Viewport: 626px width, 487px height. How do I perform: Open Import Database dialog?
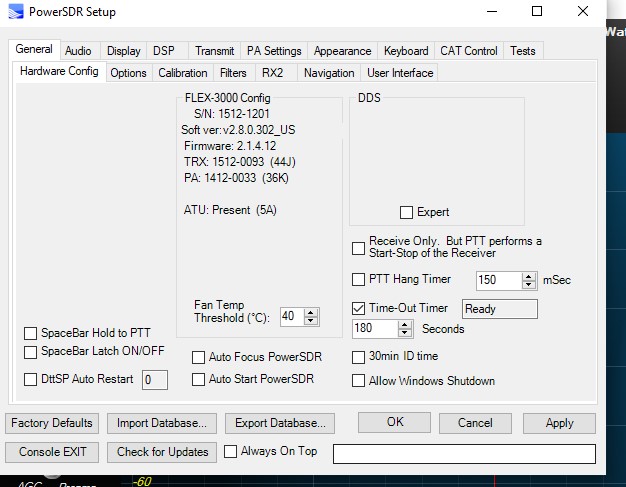[x=162, y=423]
